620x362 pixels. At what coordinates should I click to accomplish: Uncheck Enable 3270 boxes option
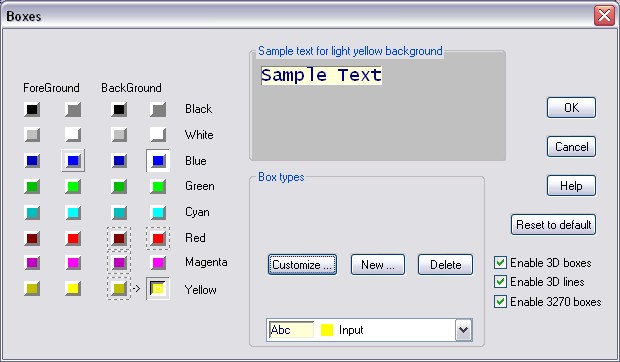point(501,302)
